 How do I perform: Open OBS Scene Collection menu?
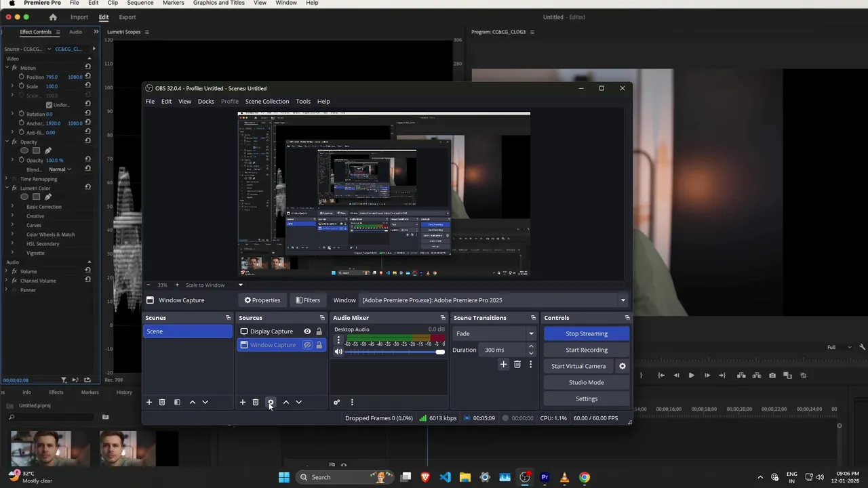pos(267,102)
